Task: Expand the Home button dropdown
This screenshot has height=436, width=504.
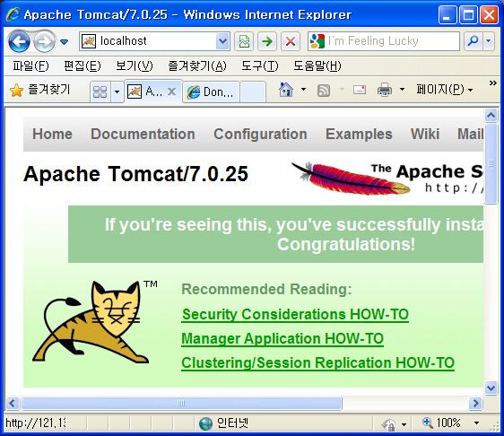Action: (303, 90)
